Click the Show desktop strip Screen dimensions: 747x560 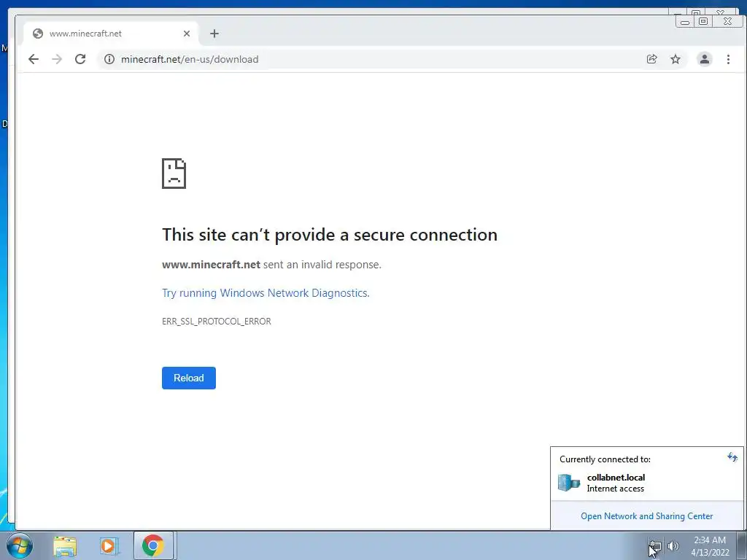[742, 545]
